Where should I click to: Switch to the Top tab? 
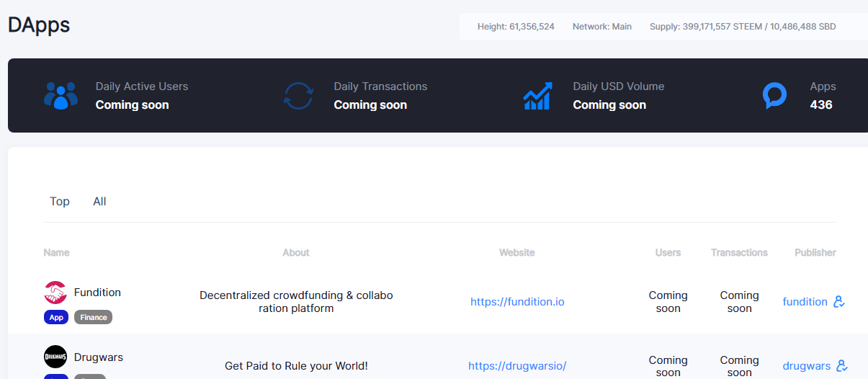[x=60, y=202]
